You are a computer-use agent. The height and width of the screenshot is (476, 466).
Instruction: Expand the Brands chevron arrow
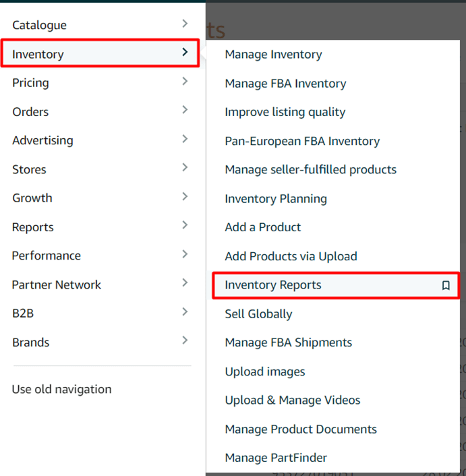[x=185, y=340]
